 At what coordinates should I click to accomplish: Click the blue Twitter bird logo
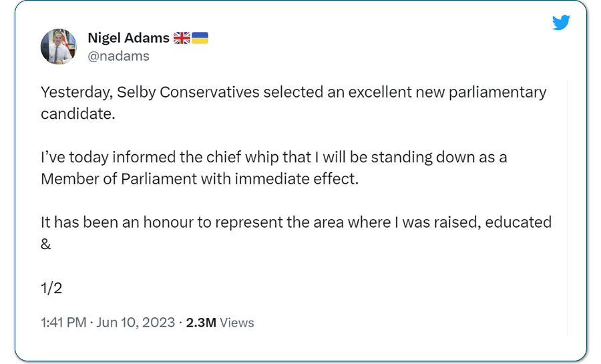coord(561,22)
